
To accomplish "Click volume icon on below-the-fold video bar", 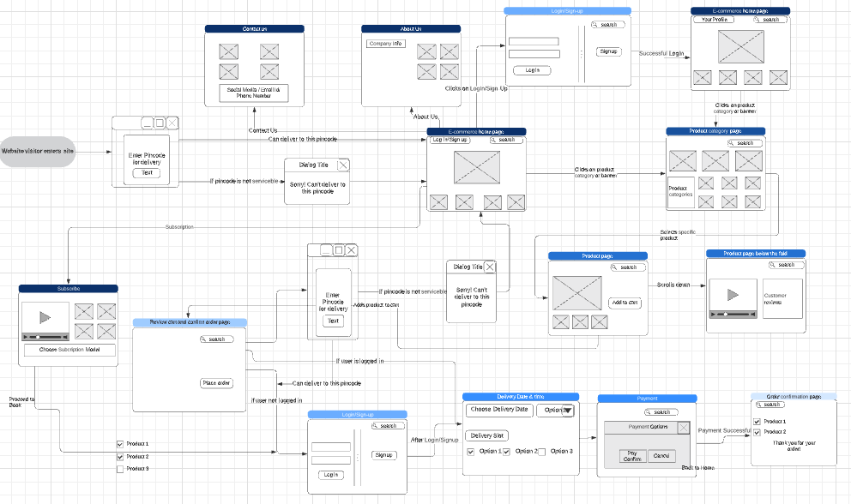I will (752, 314).
